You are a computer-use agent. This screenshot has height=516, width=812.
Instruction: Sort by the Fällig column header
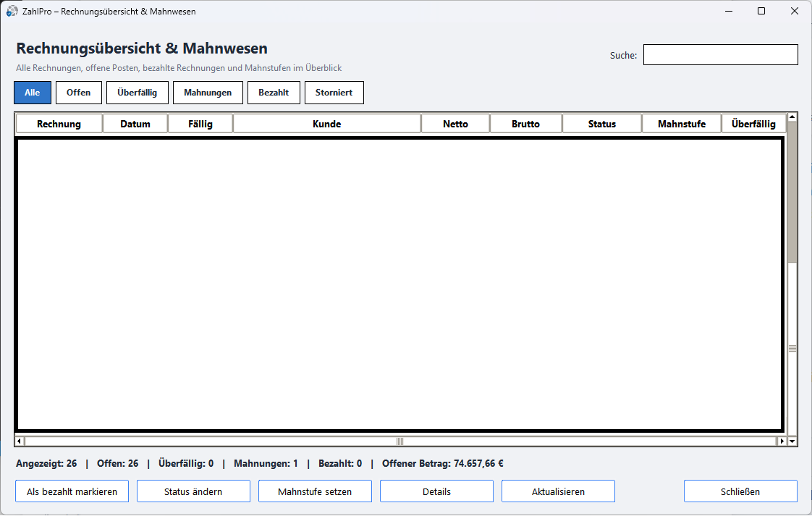[200, 124]
